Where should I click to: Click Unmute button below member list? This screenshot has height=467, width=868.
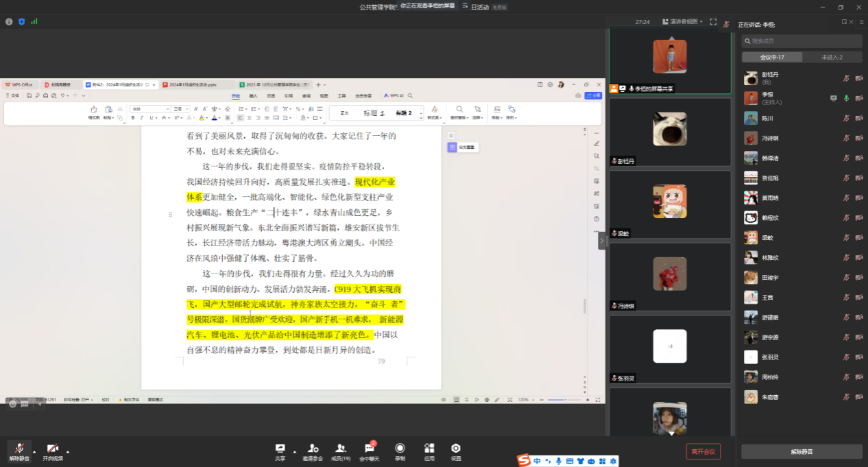tap(801, 452)
